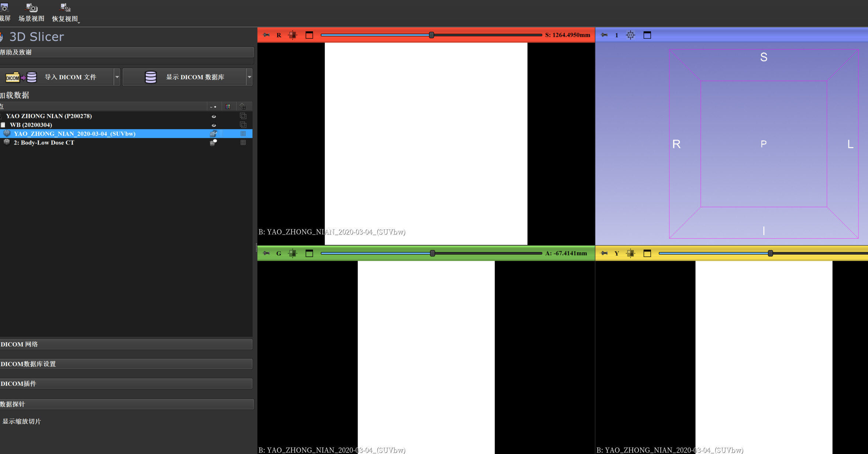Open Import DICOM files dropdown arrow
The image size is (868, 454).
click(x=117, y=77)
